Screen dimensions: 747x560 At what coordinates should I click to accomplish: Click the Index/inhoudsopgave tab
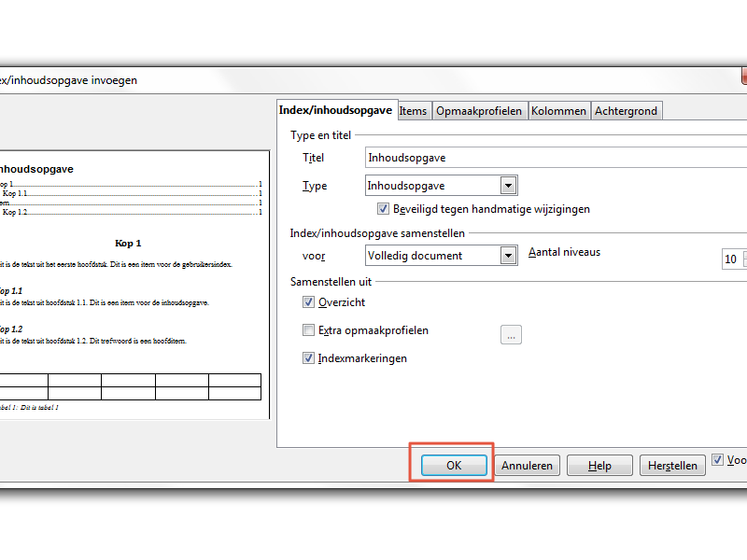coord(336,110)
